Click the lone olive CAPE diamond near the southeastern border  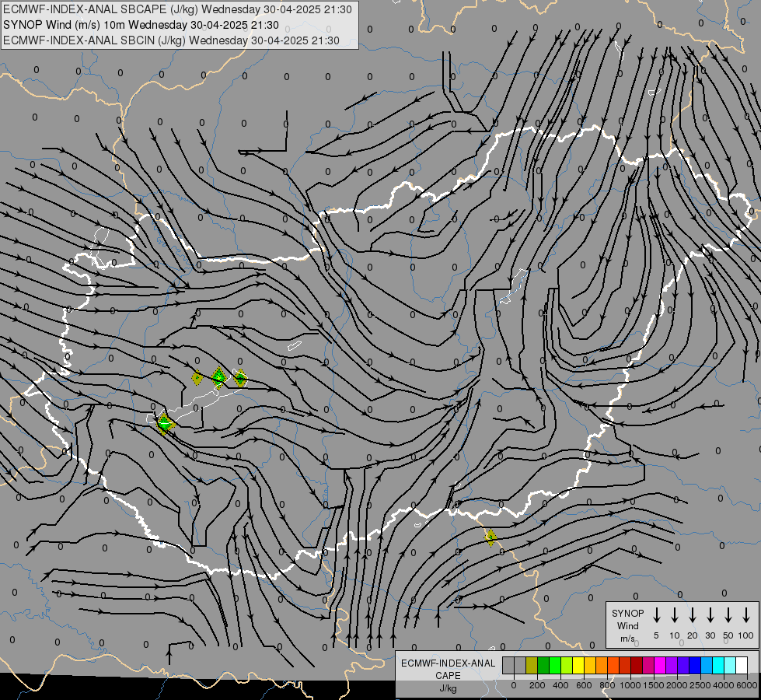coord(490,537)
